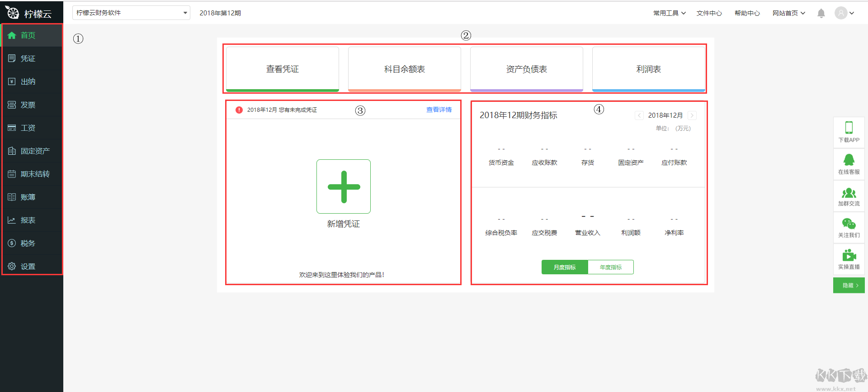
Task: Open the 柠檬云财务软件 account set dropdown
Action: [131, 13]
